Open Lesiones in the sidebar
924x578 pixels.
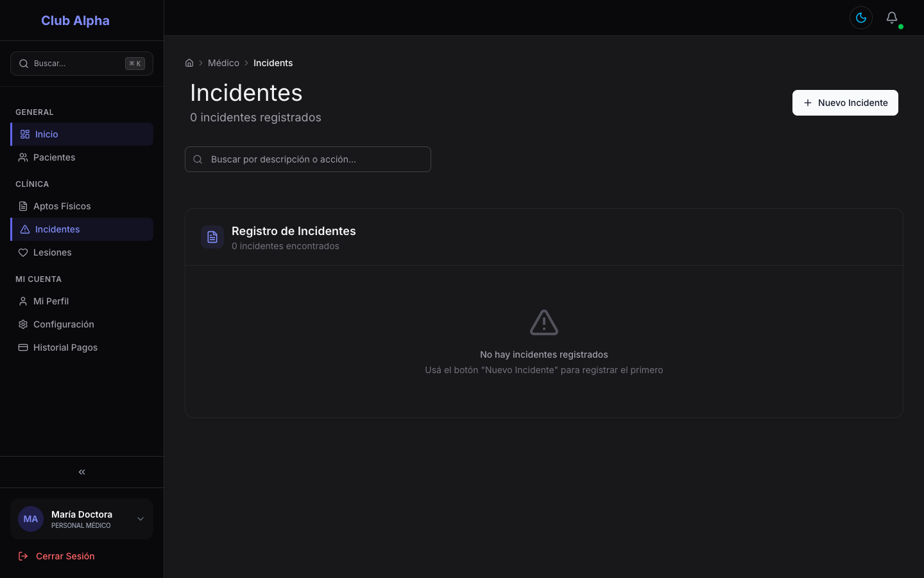pyautogui.click(x=81, y=252)
